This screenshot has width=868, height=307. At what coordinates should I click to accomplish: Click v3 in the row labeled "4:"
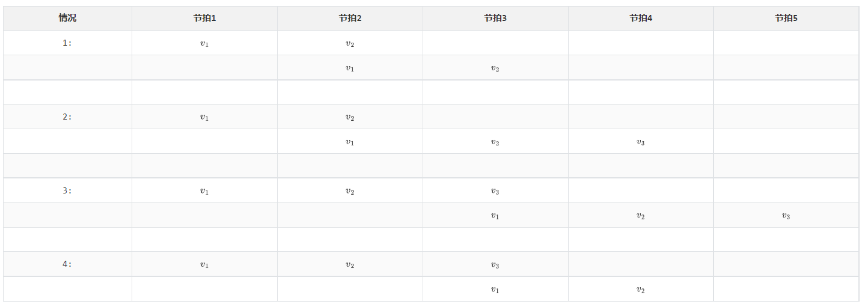(495, 265)
